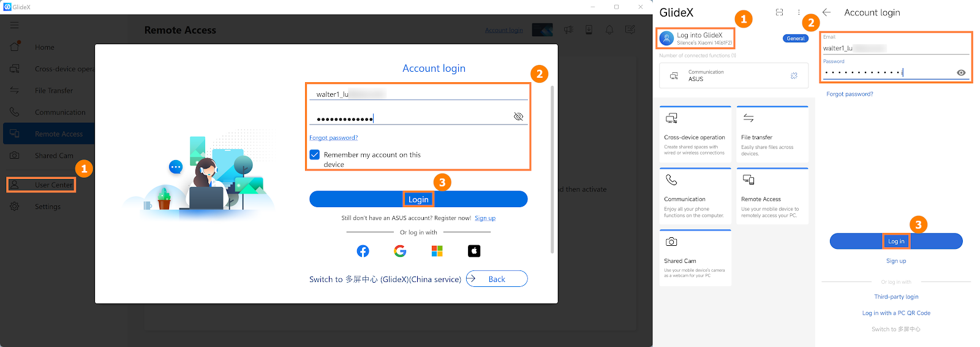Screen dimensions: 980x347
Task: Tap Log in with a PC QR Code
Action: (x=896, y=313)
